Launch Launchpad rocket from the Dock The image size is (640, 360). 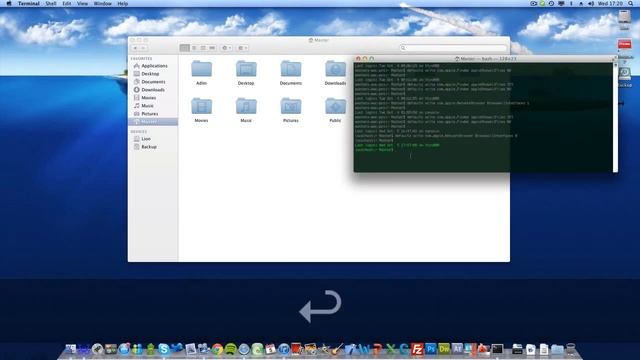98,349
